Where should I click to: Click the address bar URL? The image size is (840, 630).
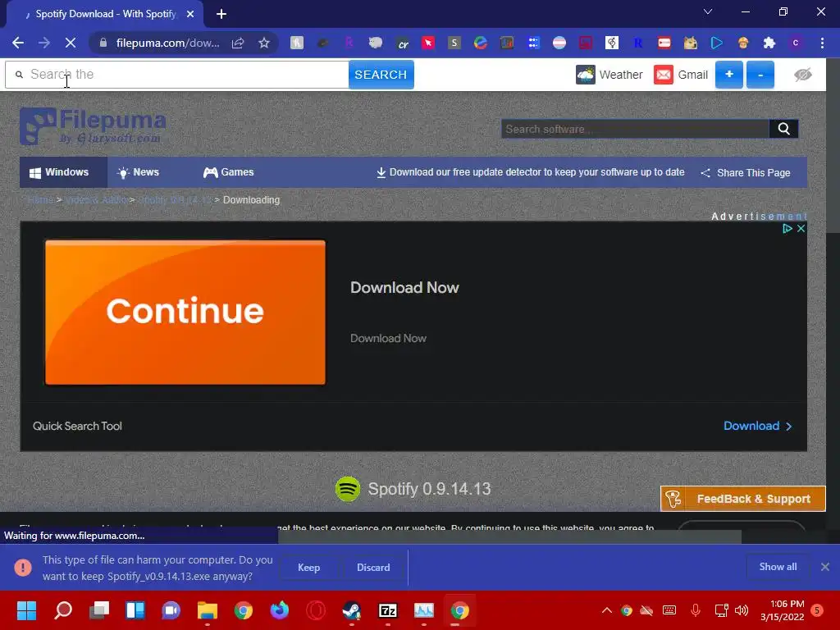[x=167, y=43]
